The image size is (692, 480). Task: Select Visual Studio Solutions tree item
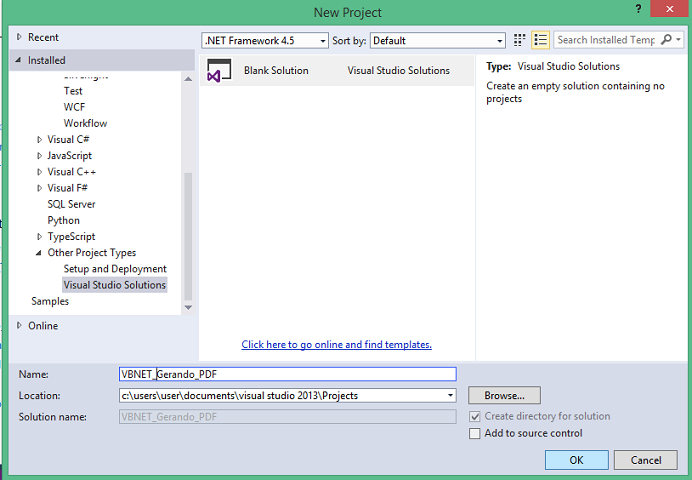(x=114, y=285)
